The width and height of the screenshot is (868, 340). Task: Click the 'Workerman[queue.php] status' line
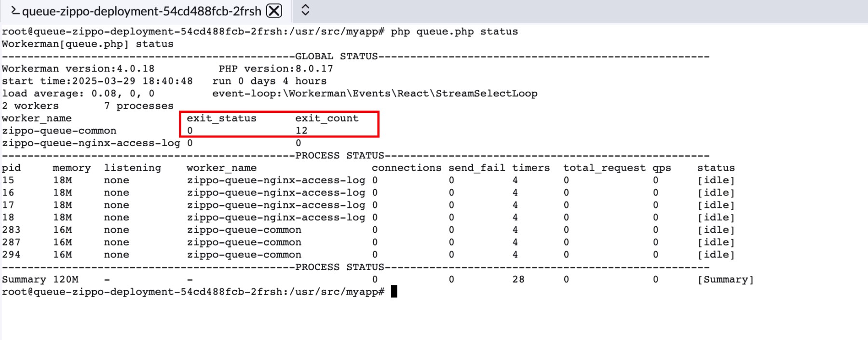(87, 44)
